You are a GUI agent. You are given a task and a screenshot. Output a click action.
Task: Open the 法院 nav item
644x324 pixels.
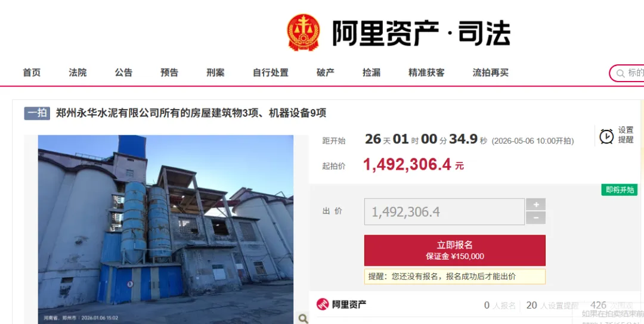(78, 73)
